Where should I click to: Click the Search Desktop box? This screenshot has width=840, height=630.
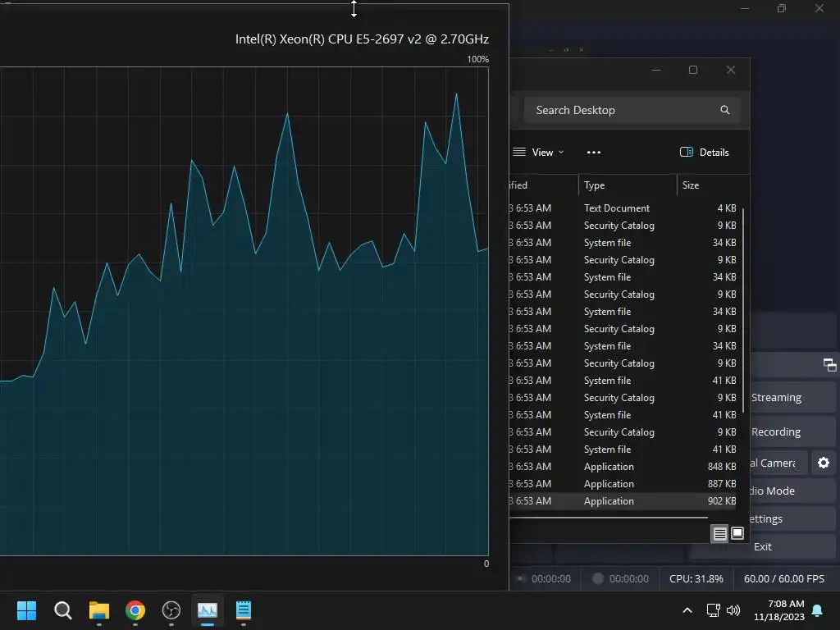point(632,110)
